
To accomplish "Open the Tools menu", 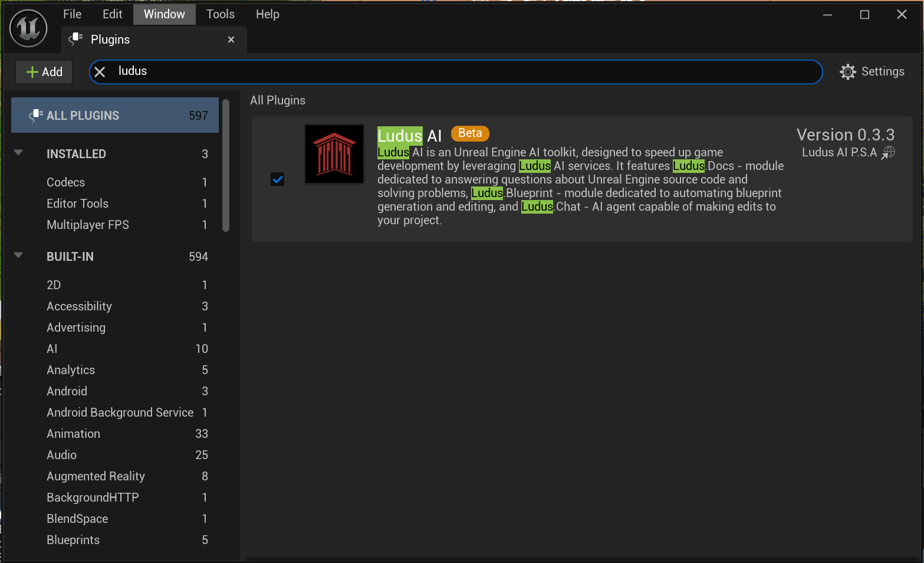I will (221, 14).
